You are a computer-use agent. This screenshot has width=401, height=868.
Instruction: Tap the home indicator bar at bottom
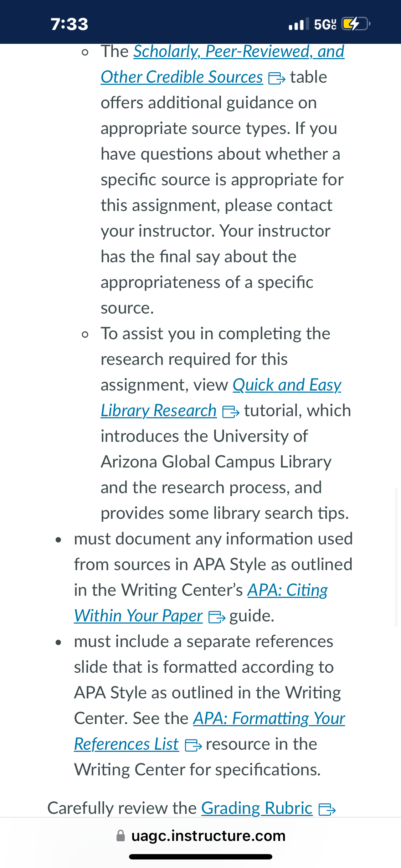[x=200, y=857]
